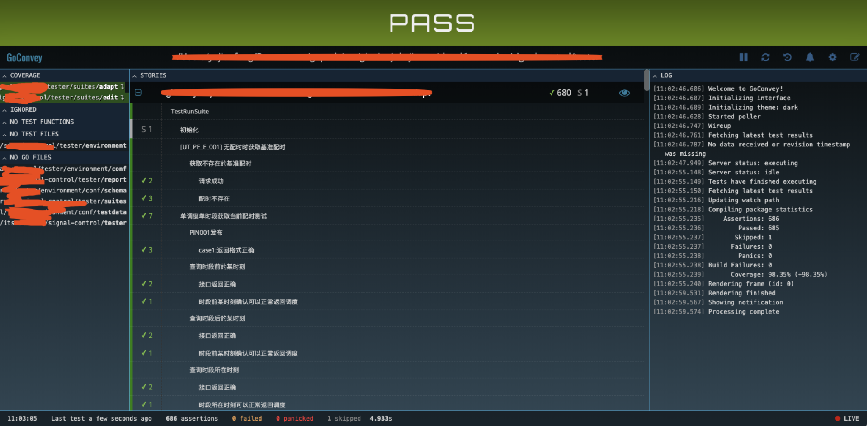
Task: Click the 查询时段后的某时刻 story row
Action: (x=388, y=318)
